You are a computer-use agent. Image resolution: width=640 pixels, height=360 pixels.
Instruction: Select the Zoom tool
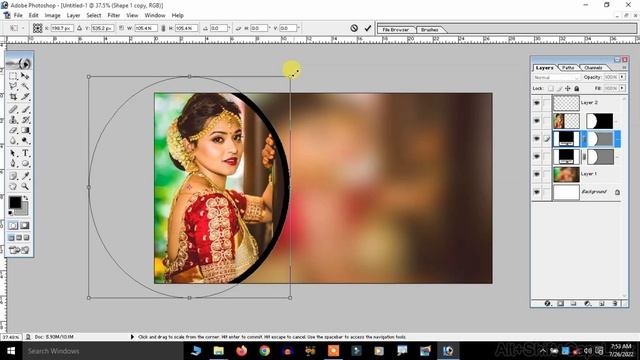click(25, 187)
